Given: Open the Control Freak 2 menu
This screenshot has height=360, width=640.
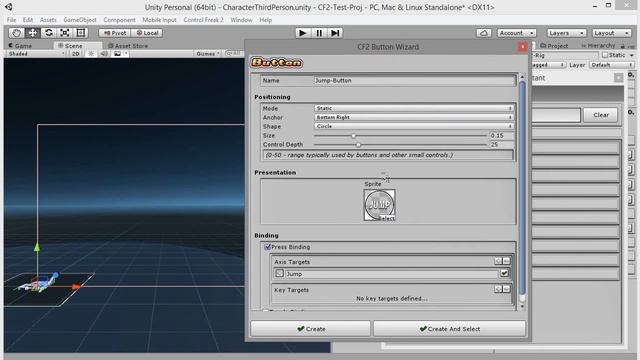Looking at the screenshot, I should 203,20.
